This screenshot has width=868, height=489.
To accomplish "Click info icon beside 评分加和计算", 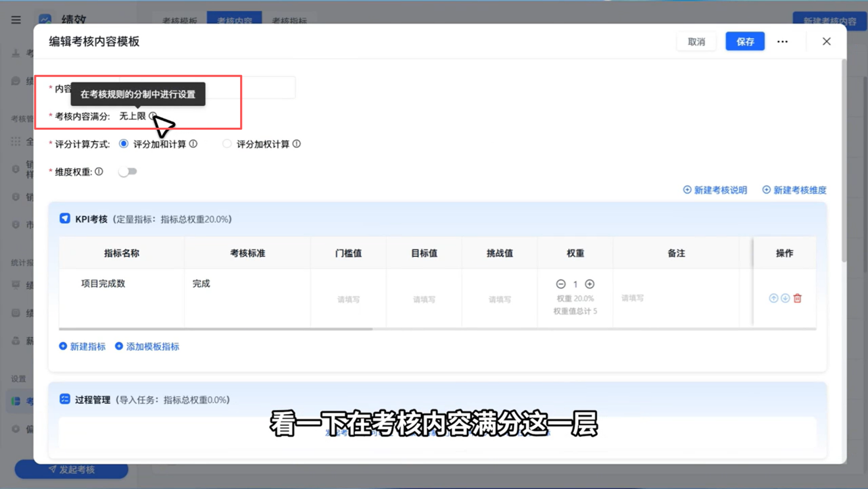I will [193, 143].
